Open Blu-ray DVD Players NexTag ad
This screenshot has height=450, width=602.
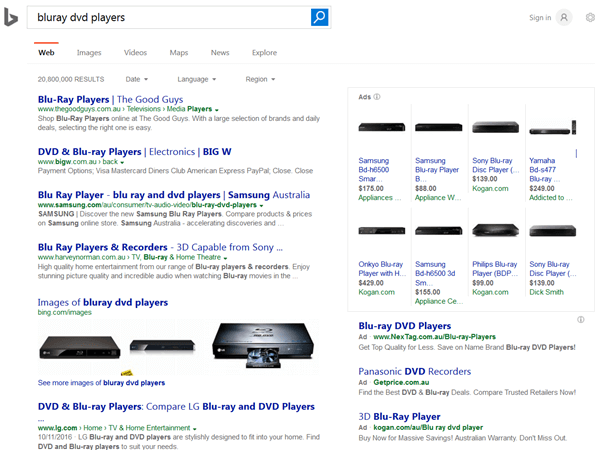point(405,326)
